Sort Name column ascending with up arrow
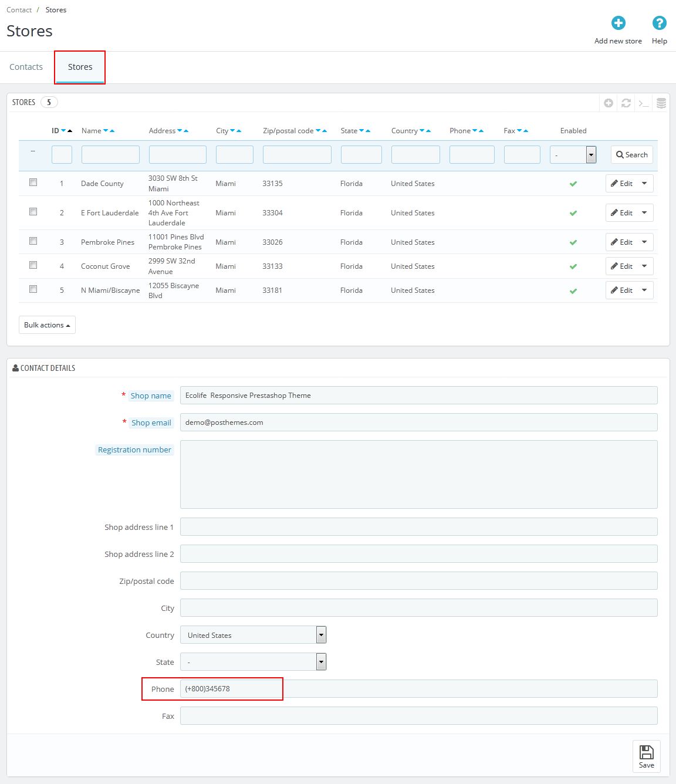The height and width of the screenshot is (784, 676). point(112,131)
